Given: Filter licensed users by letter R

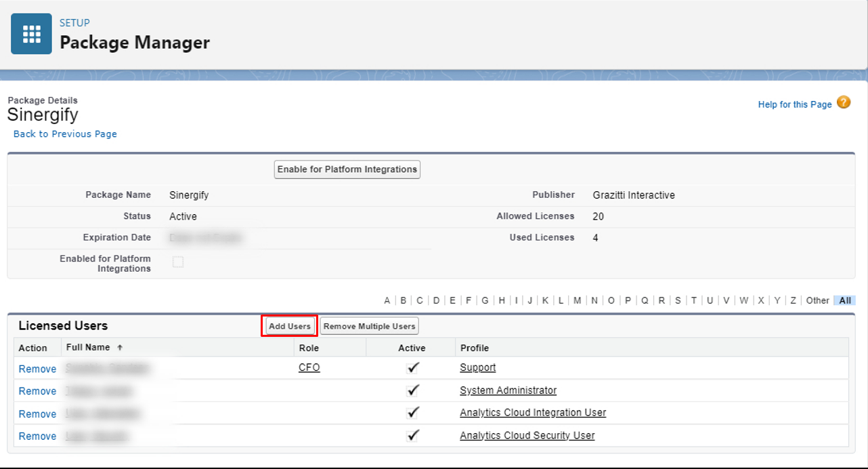Looking at the screenshot, I should [661, 300].
